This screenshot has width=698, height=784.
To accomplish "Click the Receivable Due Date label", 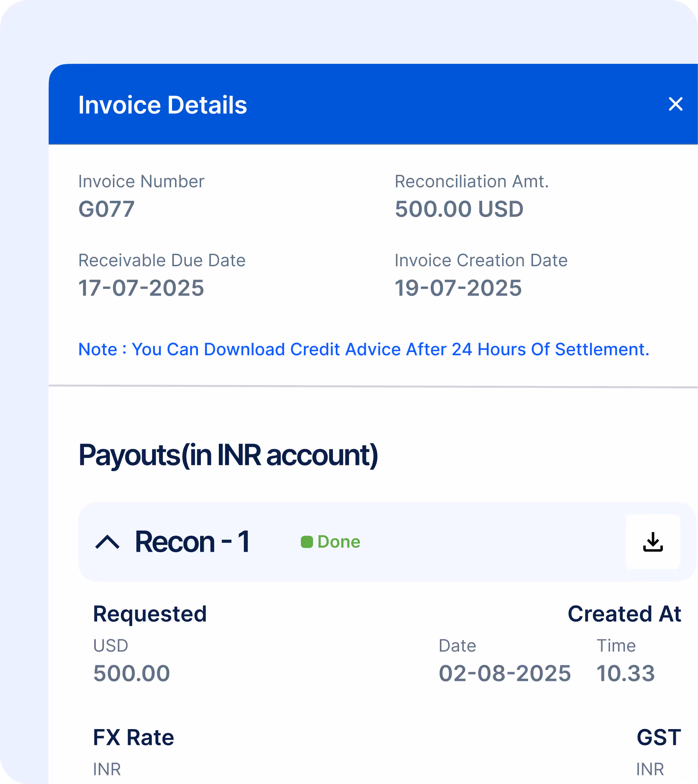I will click(x=162, y=260).
